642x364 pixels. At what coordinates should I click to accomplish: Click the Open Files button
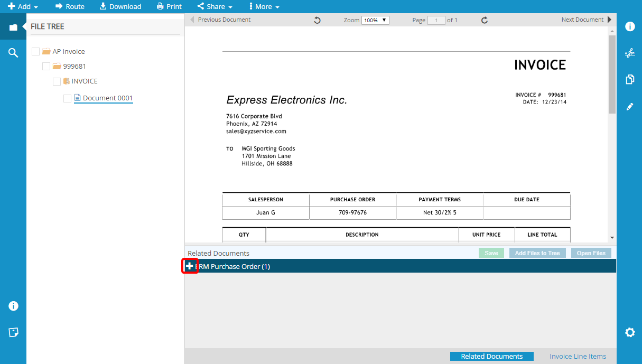coord(591,253)
